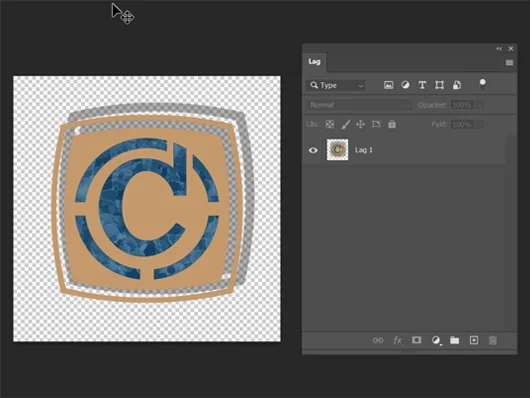Lock image pixels brush icon
This screenshot has height=398, width=530.
(345, 124)
